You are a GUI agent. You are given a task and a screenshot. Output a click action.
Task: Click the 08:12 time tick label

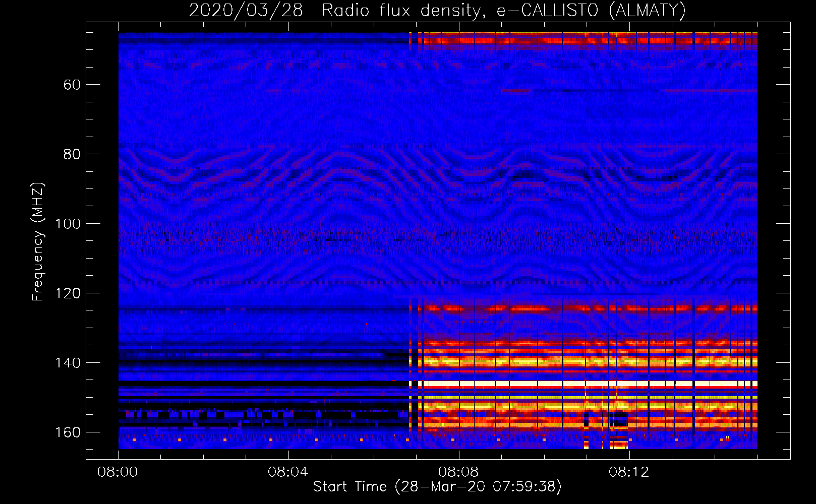629,472
